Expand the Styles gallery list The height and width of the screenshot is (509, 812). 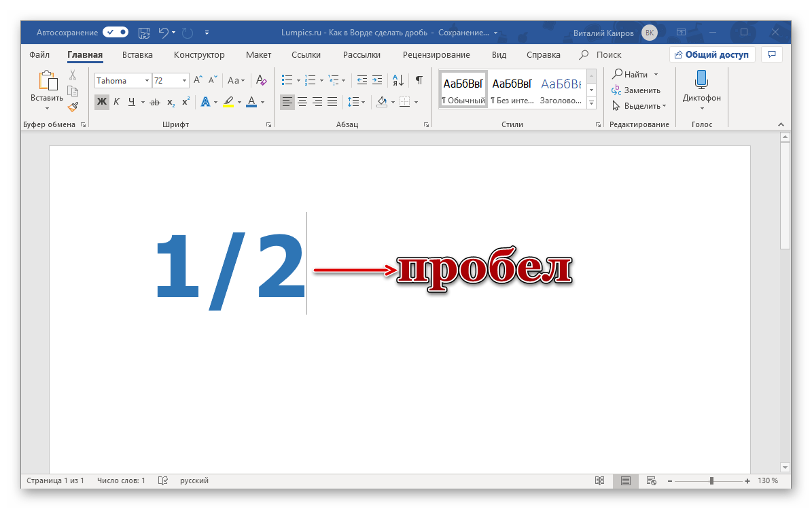tap(591, 103)
